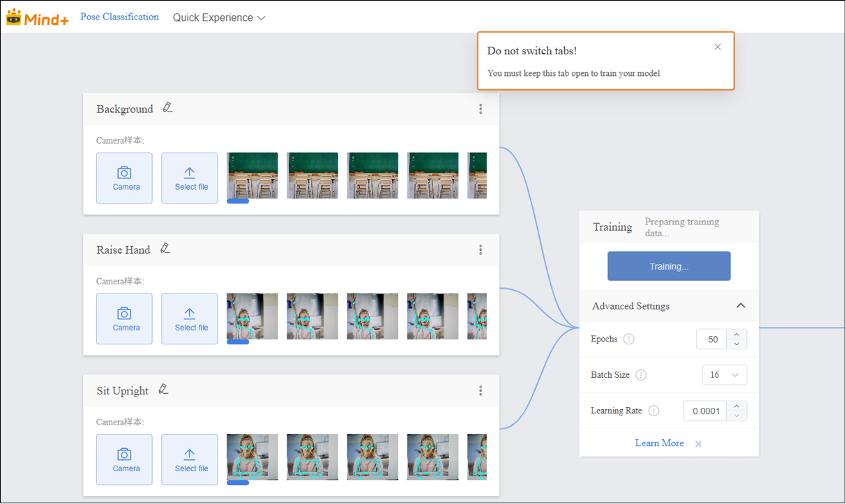846x504 pixels.
Task: Open the Pose Classification tab
Action: 119,17
